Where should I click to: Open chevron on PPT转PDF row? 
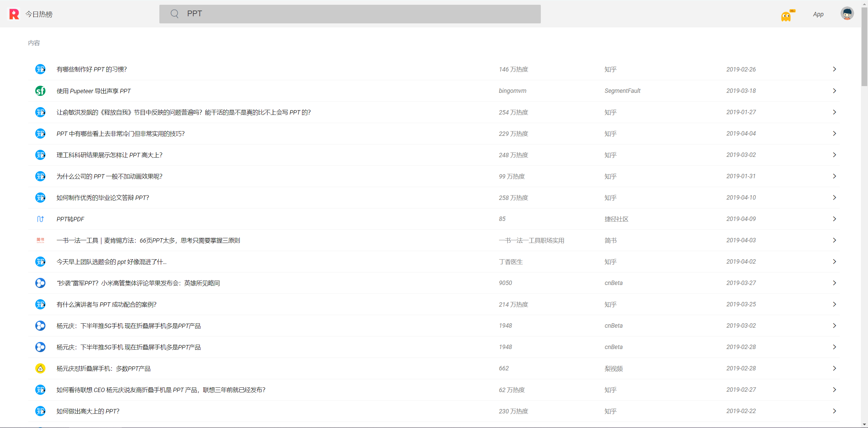[x=834, y=219]
